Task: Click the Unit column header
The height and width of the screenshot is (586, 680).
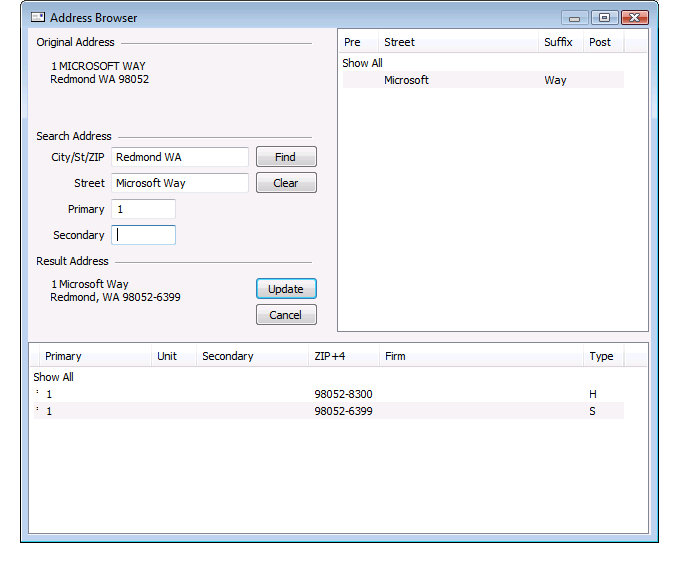Action: (174, 356)
